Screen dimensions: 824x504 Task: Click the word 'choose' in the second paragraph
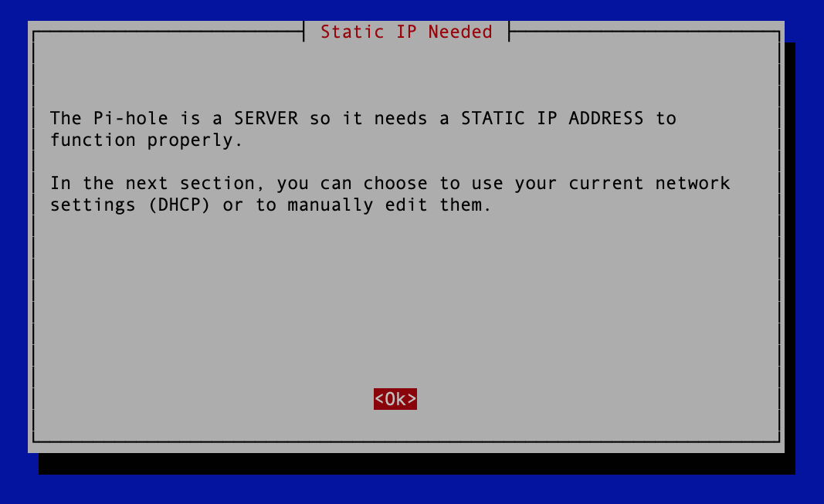(x=395, y=183)
